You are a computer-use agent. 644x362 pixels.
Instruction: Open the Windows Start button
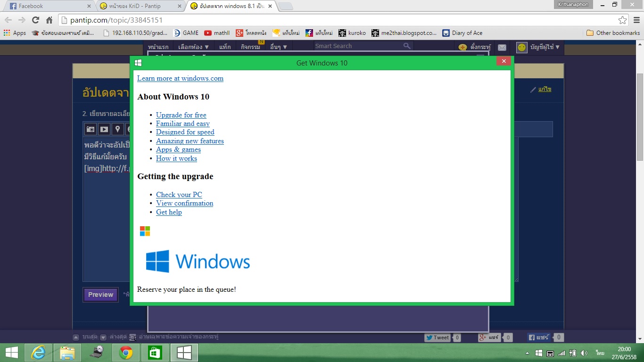[12, 353]
